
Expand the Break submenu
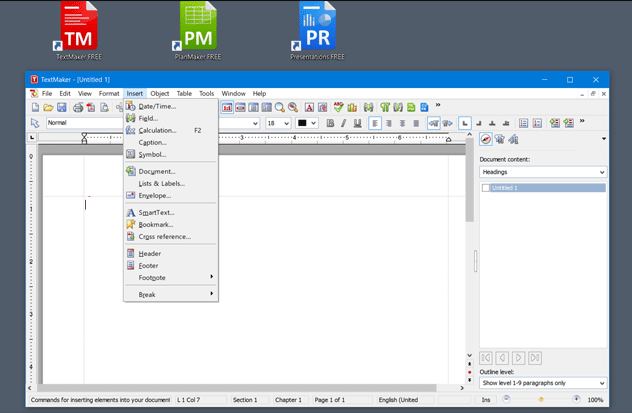pos(171,295)
